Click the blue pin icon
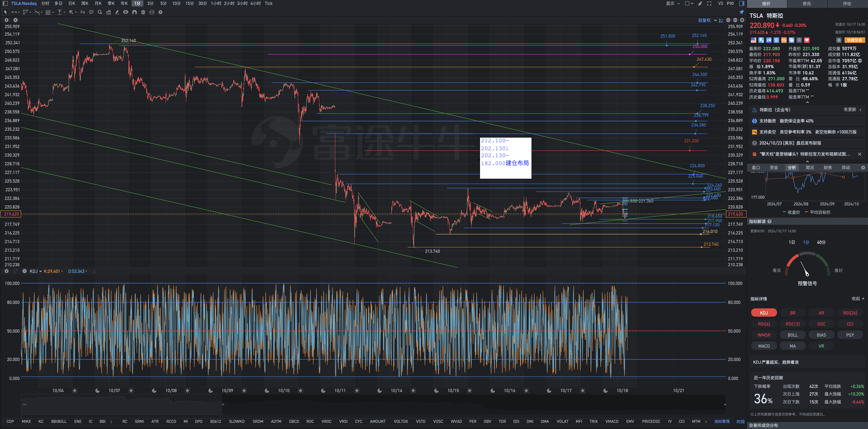The height and width of the screenshot is (429, 868). coord(742,12)
